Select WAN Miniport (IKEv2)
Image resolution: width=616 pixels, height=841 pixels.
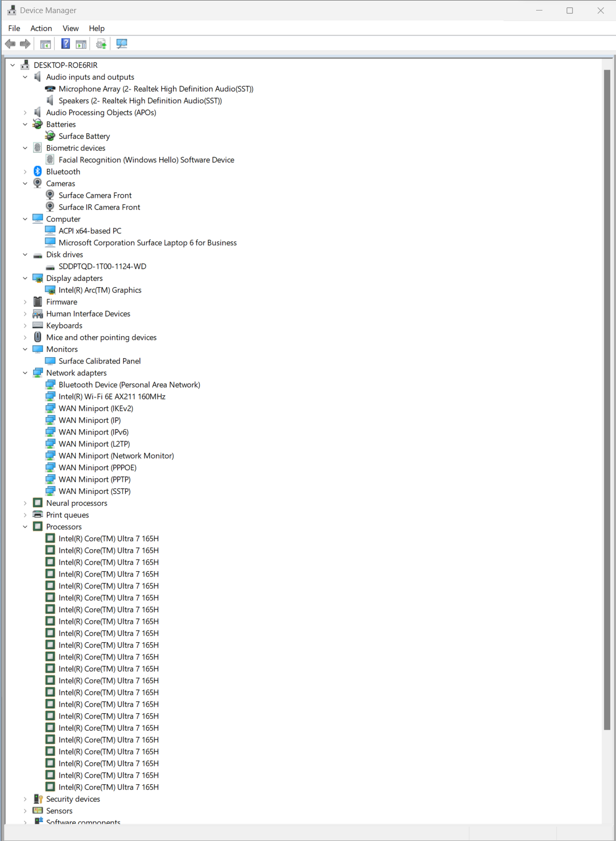pos(96,409)
